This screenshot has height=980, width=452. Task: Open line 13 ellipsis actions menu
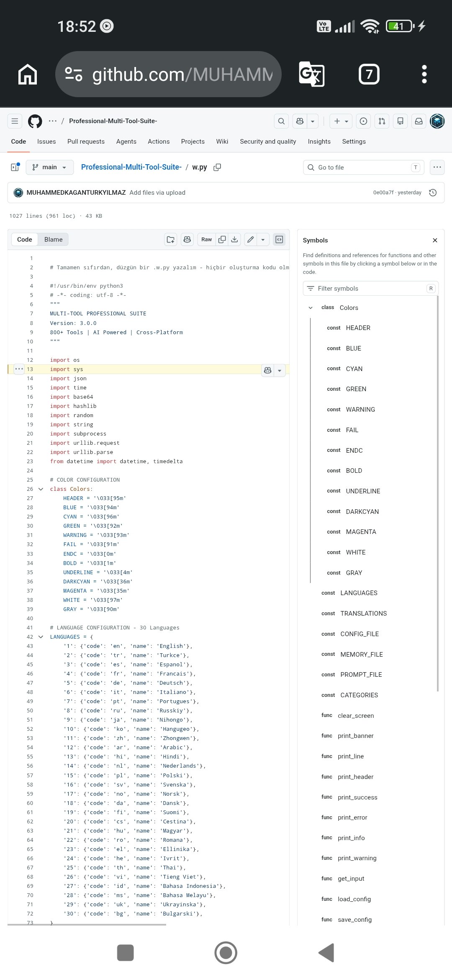click(x=19, y=369)
